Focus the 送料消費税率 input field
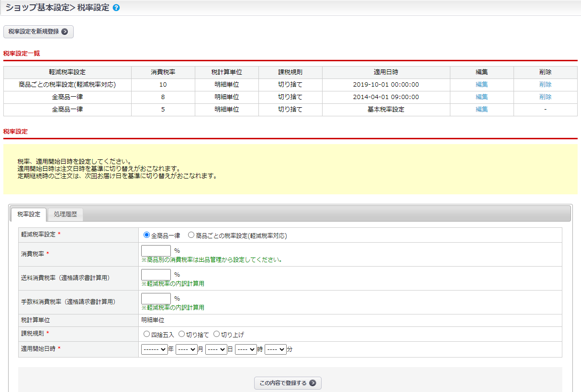This screenshot has width=581, height=392. [156, 274]
